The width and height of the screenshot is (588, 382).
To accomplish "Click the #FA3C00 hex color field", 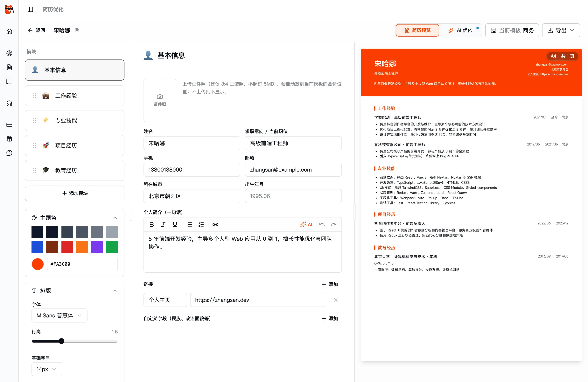I will click(x=82, y=264).
